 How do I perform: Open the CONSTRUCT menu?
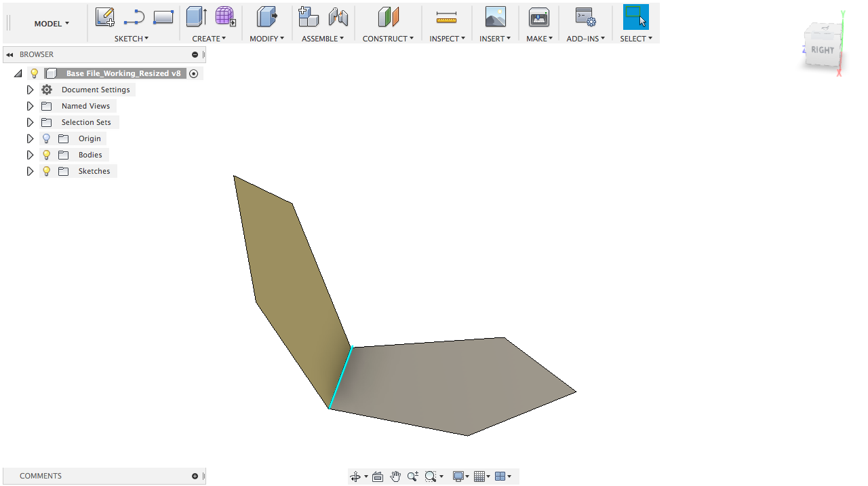coord(388,39)
